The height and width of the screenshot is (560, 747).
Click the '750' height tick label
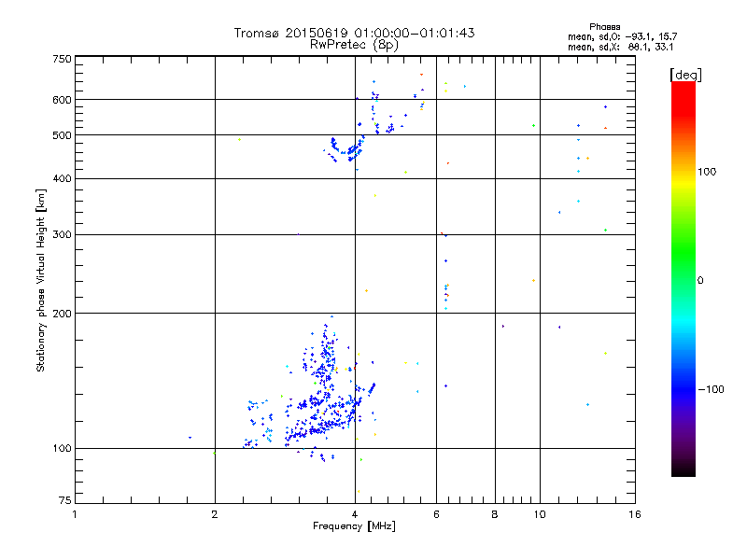tap(62, 59)
